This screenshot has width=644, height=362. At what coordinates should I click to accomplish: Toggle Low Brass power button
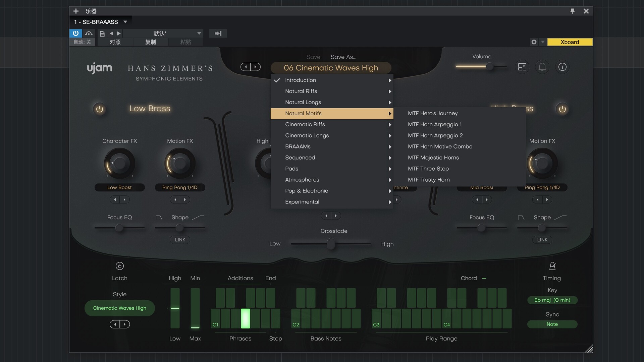100,109
